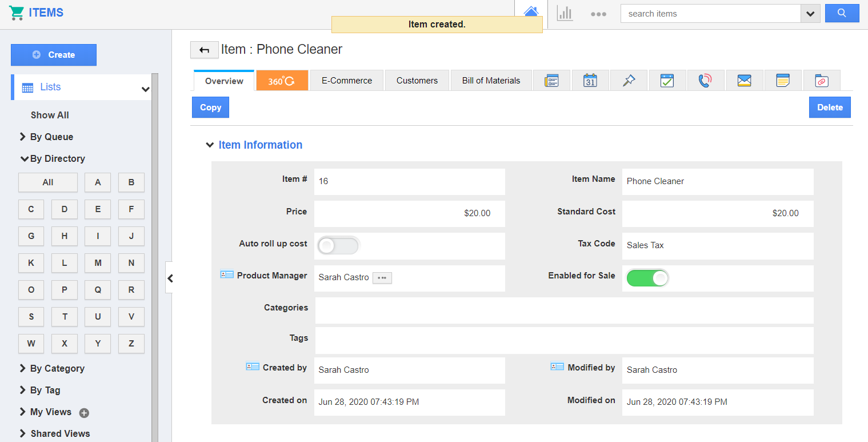Turn off the Enabled for Sale toggle
Image resolution: width=868 pixels, height=442 pixels.
(647, 278)
